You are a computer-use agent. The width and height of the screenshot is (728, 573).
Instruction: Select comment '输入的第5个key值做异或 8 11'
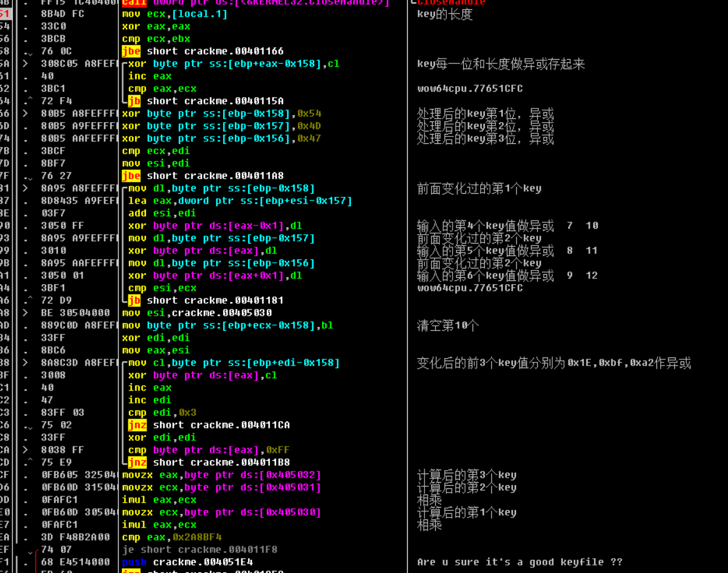[507, 250]
